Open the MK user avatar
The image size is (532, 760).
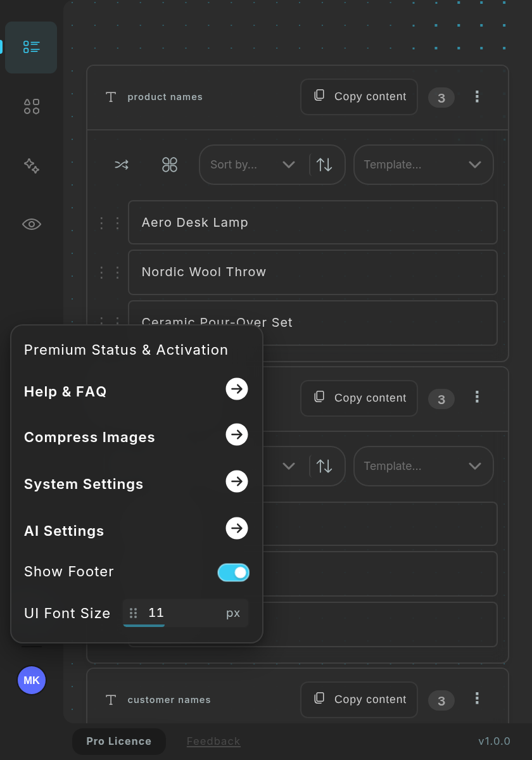32,680
